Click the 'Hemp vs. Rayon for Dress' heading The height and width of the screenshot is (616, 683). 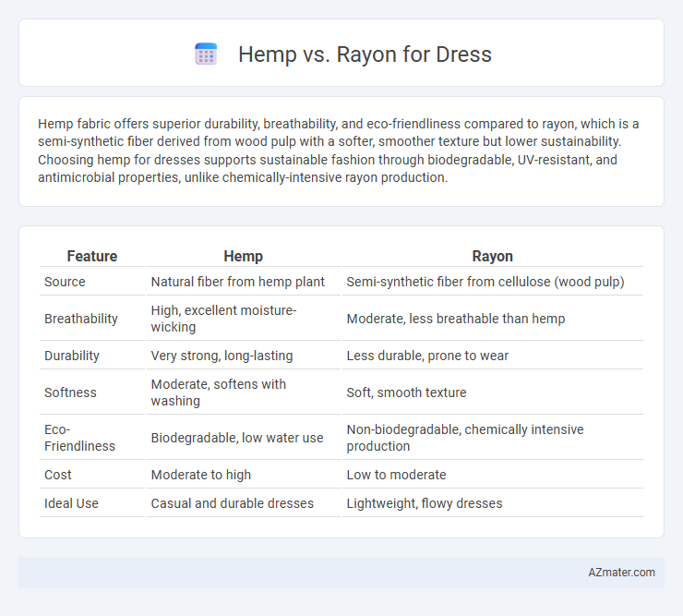(365, 54)
